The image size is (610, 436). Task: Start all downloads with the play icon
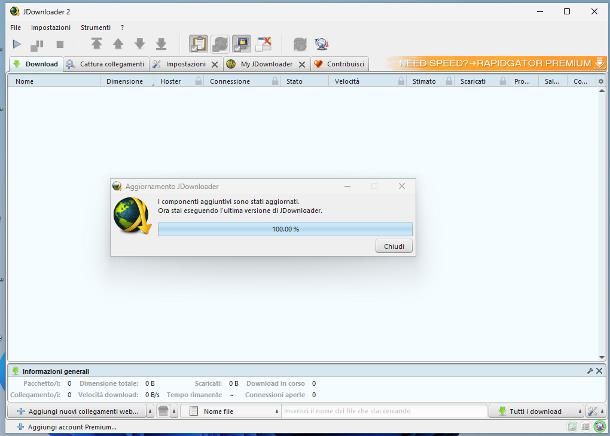[x=17, y=44]
